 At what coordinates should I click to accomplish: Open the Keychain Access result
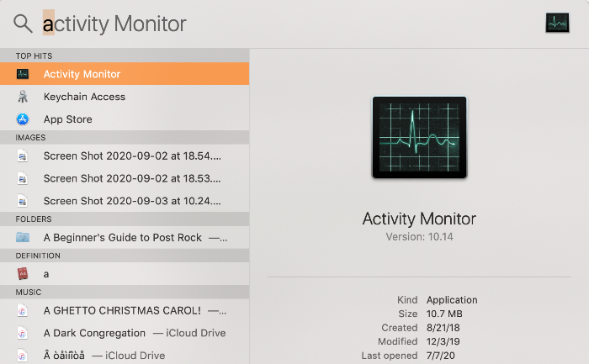point(125,97)
